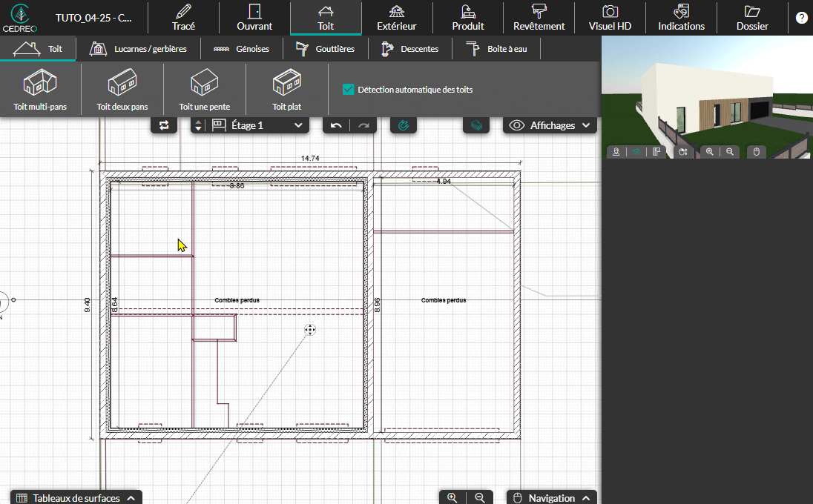Switch the 3D preview to person view
This screenshot has height=504, width=813.
click(x=616, y=152)
